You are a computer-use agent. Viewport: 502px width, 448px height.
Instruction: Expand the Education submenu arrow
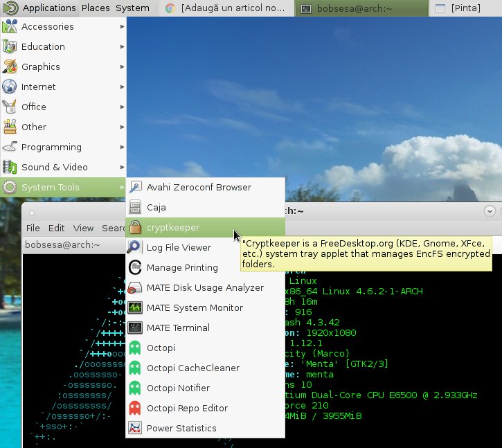click(x=122, y=47)
